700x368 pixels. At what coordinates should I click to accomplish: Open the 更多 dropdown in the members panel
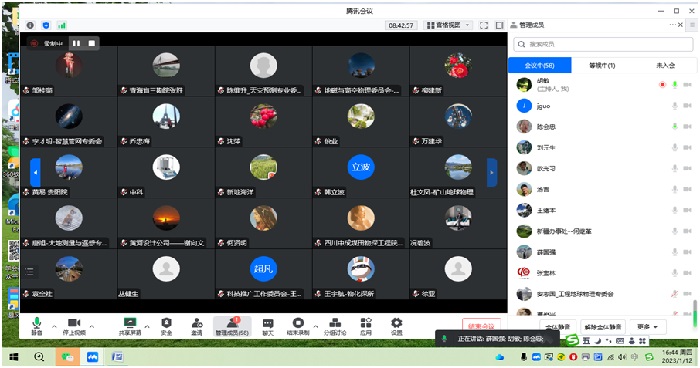coord(647,327)
